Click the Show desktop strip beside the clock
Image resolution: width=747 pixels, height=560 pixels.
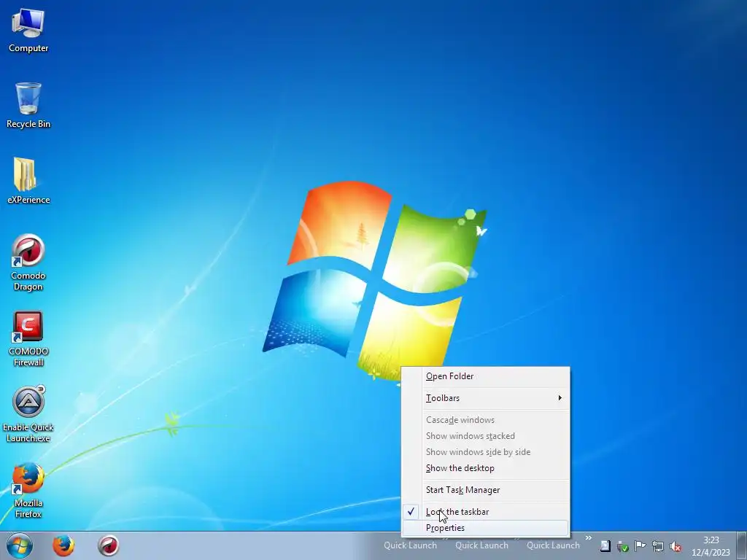pyautogui.click(x=742, y=545)
